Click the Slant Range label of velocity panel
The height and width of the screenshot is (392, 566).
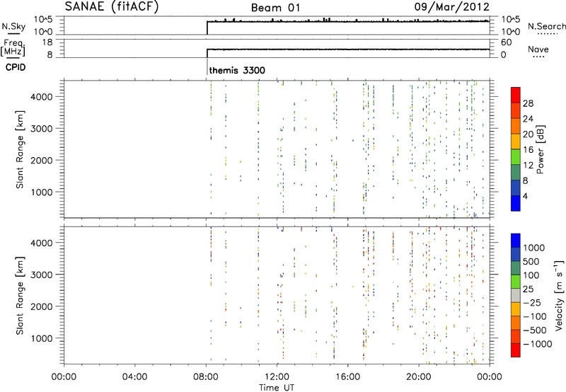point(20,296)
